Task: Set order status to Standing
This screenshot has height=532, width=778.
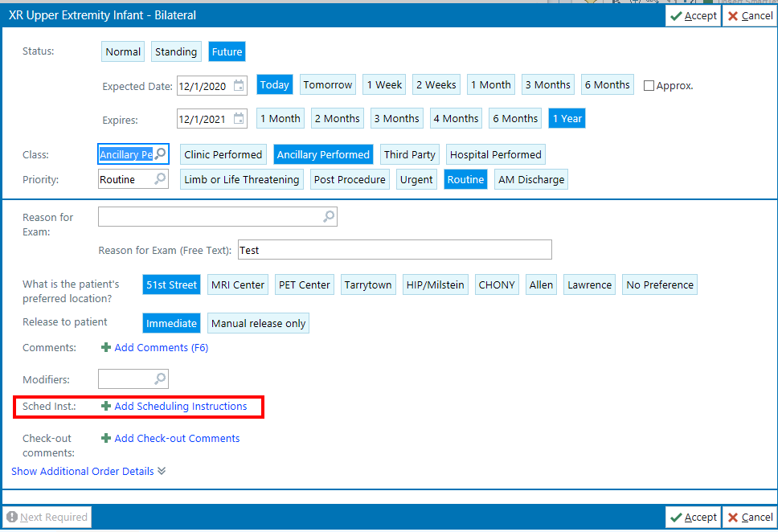Action: click(176, 51)
